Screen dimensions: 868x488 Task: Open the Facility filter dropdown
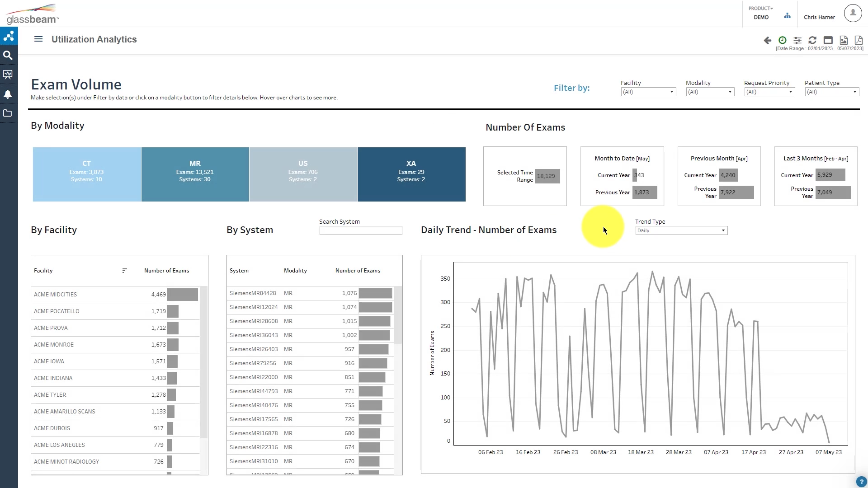click(648, 91)
